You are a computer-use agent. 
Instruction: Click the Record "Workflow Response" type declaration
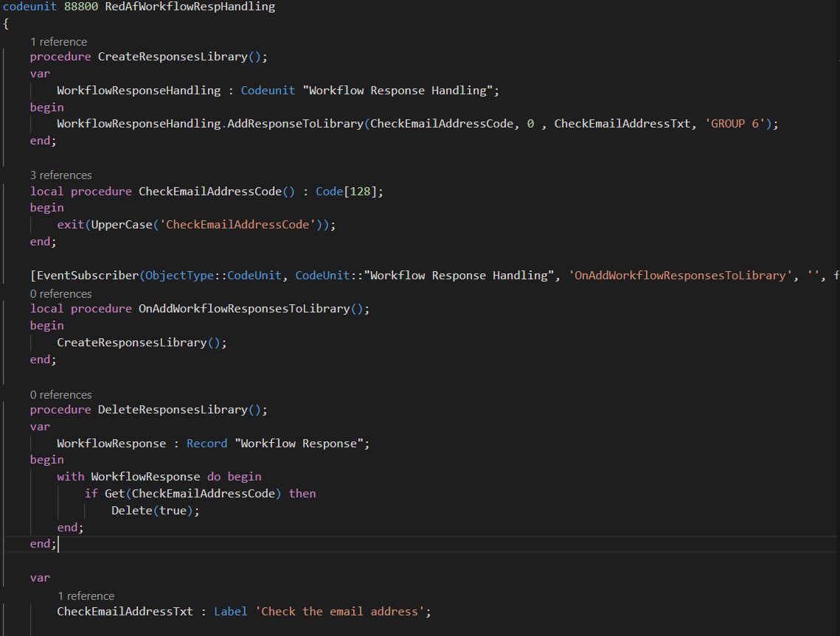(x=277, y=444)
